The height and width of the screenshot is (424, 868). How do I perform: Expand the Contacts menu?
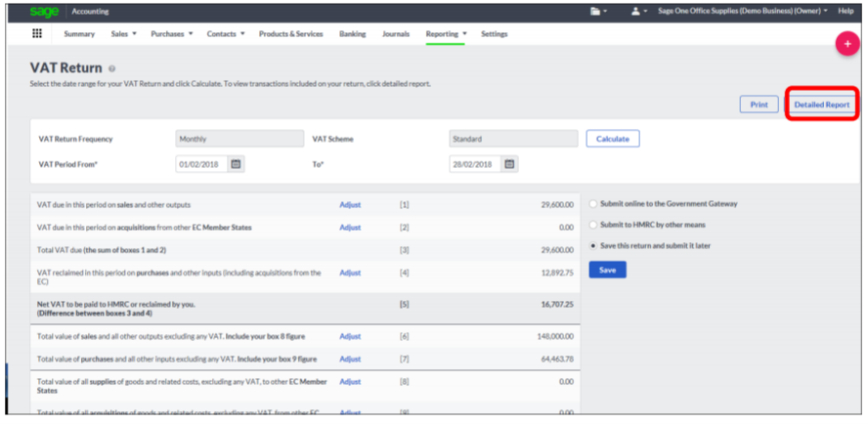(226, 34)
